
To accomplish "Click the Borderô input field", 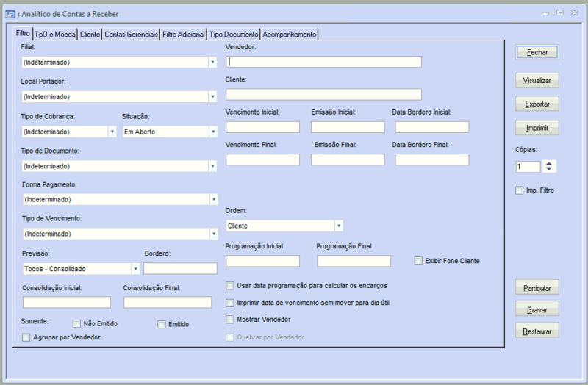I will (180, 268).
